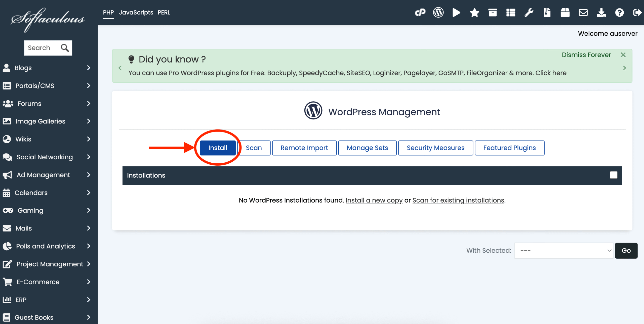Open backups zip file icon
The image size is (644, 324).
coord(547,12)
